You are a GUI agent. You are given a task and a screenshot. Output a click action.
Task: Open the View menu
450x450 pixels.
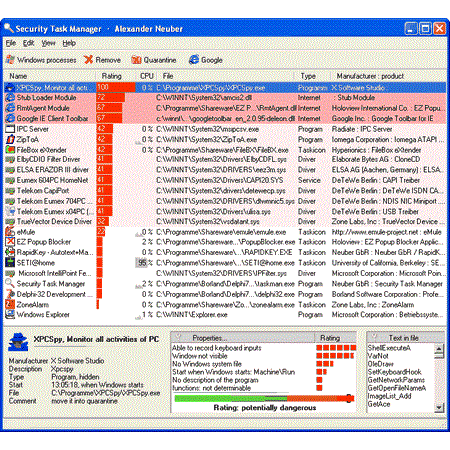[48, 43]
